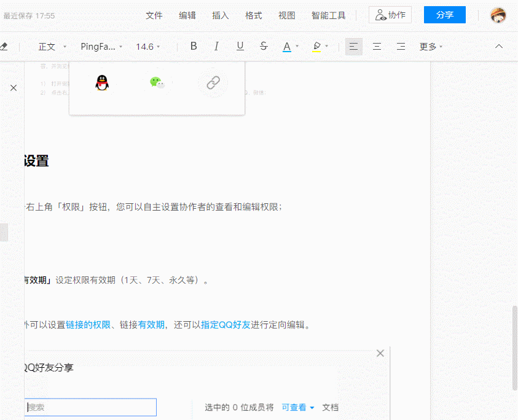Select center text alignment
The image size is (518, 420).
point(377,45)
